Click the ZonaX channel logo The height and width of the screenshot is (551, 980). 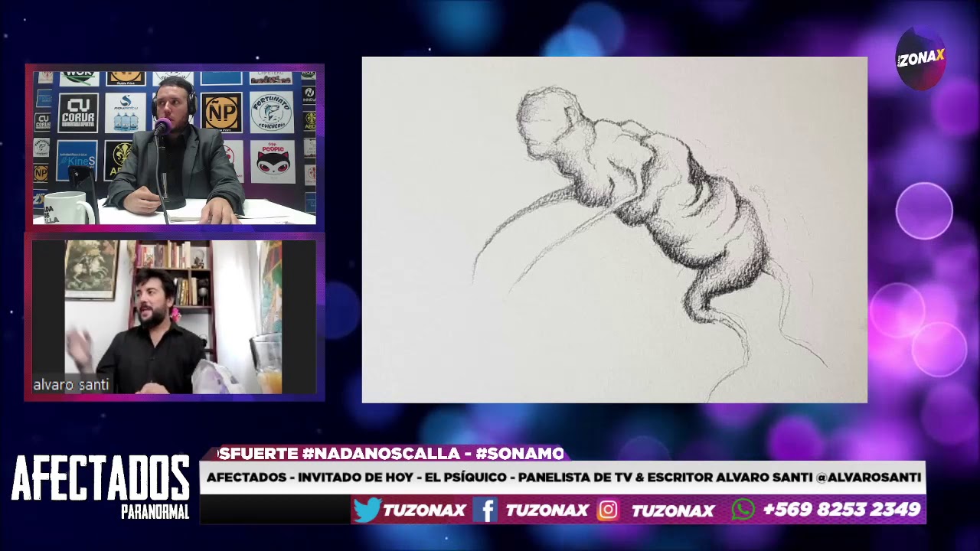point(920,58)
